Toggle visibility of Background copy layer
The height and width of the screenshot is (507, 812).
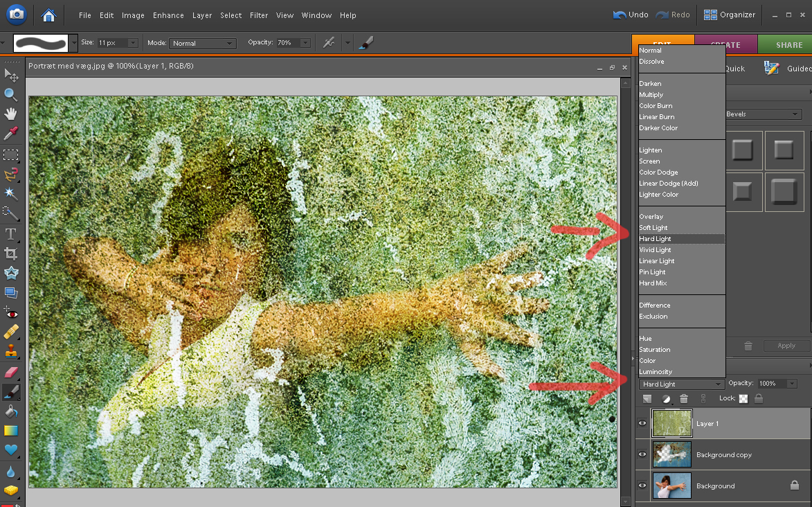point(642,454)
